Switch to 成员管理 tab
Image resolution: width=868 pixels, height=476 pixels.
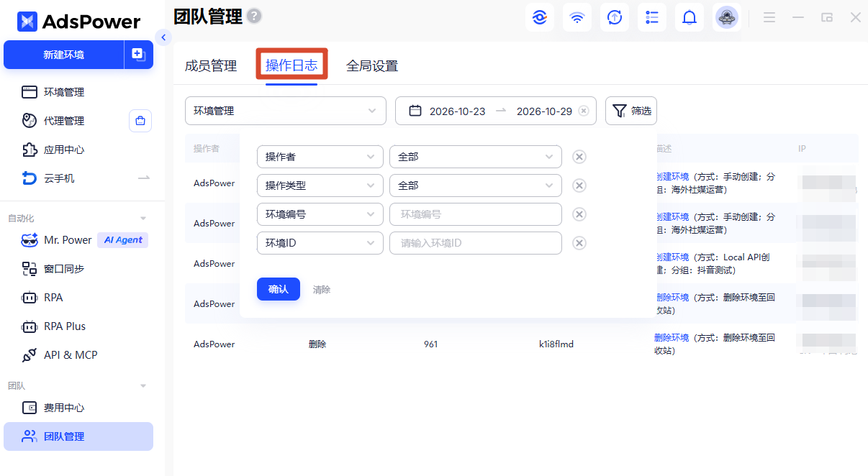211,66
